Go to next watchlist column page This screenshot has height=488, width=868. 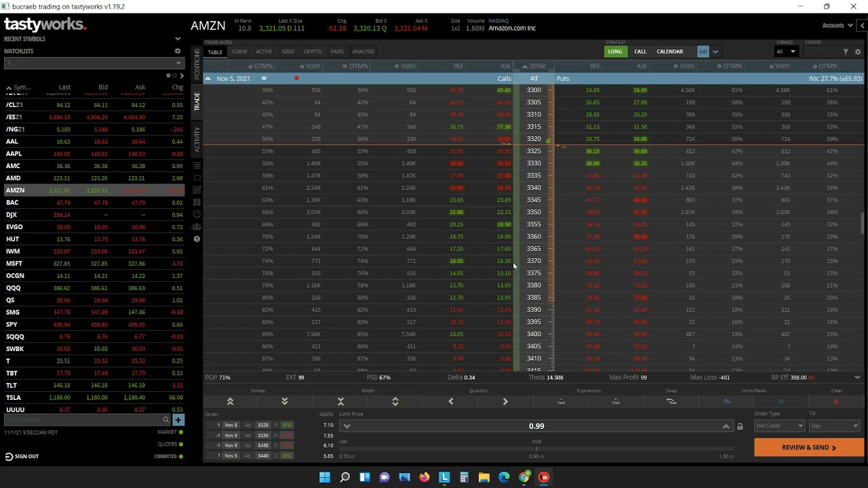pyautogui.click(x=181, y=75)
